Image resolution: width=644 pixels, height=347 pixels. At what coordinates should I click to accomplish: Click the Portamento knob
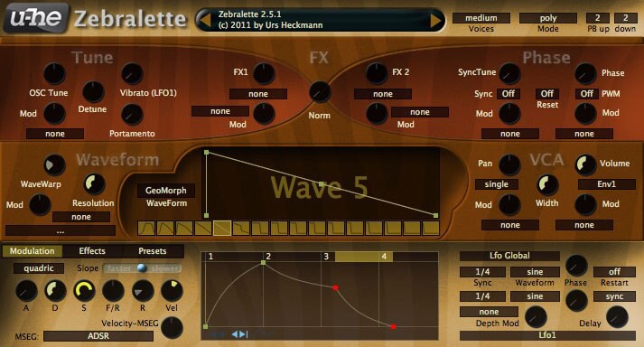tap(132, 115)
